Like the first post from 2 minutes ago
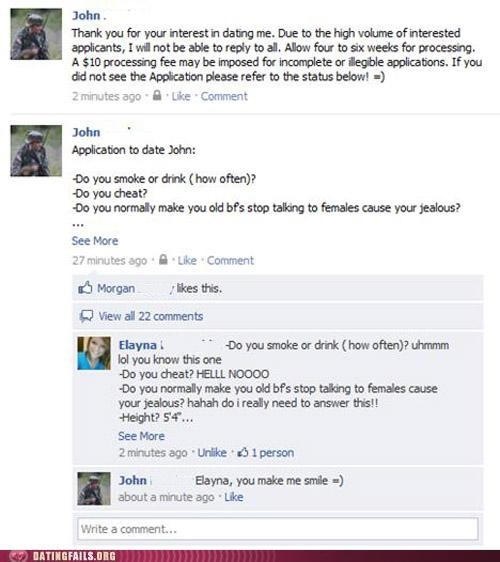Viewport: 500px width, 562px height. [181, 96]
